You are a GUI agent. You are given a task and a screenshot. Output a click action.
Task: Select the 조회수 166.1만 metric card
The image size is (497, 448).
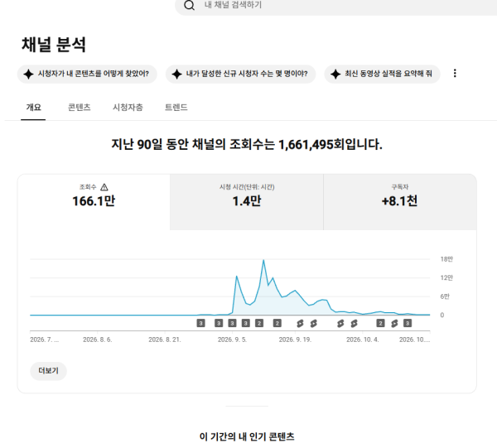pyautogui.click(x=94, y=202)
